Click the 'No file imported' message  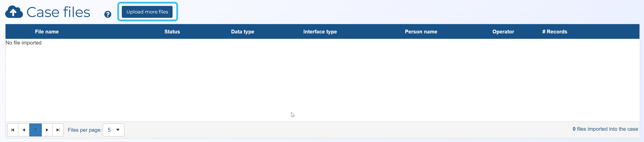pyautogui.click(x=24, y=43)
